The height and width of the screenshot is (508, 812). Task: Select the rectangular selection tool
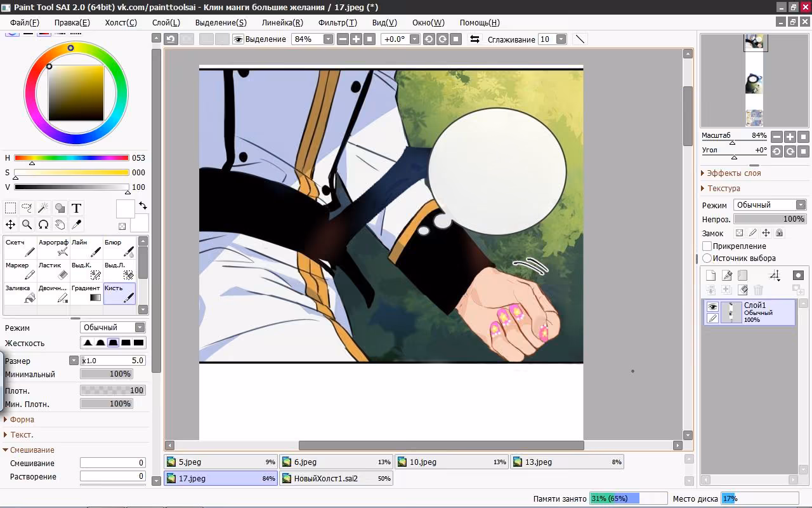(11, 208)
